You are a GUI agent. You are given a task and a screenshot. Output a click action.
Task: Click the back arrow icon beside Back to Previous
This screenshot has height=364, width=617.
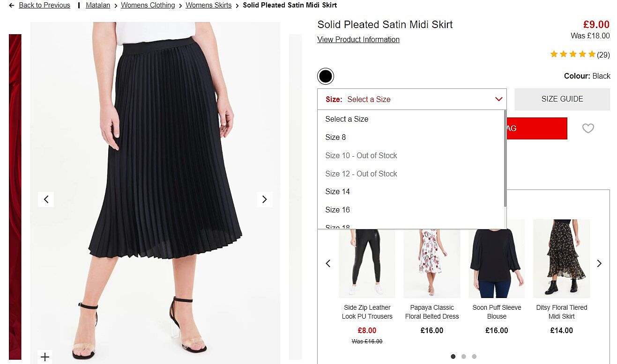coord(12,6)
